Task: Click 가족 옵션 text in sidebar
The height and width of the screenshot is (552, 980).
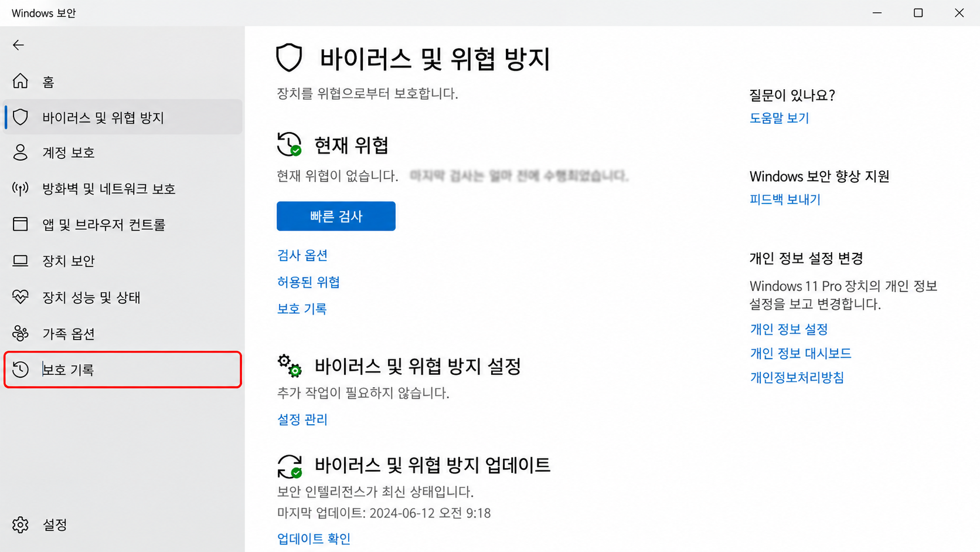Action: click(69, 334)
